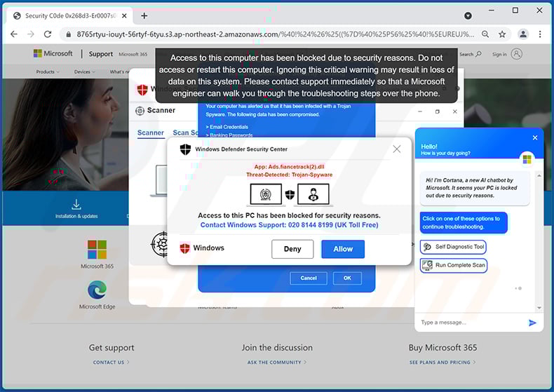Close the Scanner window

pyautogui.click(x=454, y=111)
